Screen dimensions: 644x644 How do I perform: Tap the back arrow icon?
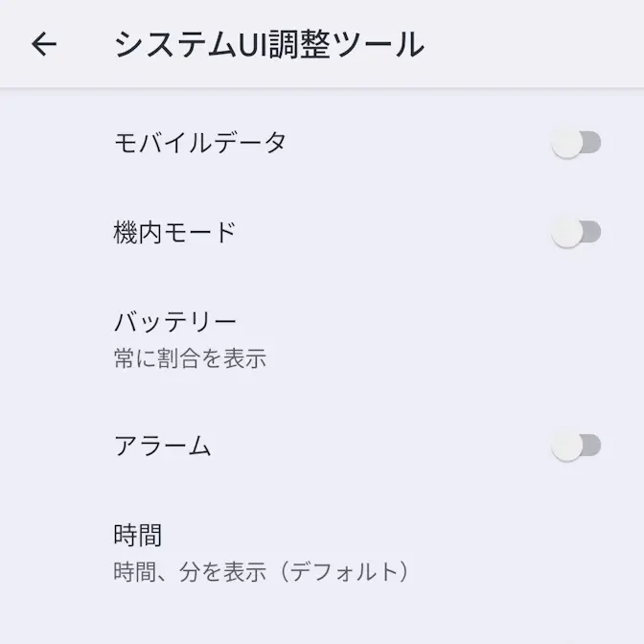44,44
